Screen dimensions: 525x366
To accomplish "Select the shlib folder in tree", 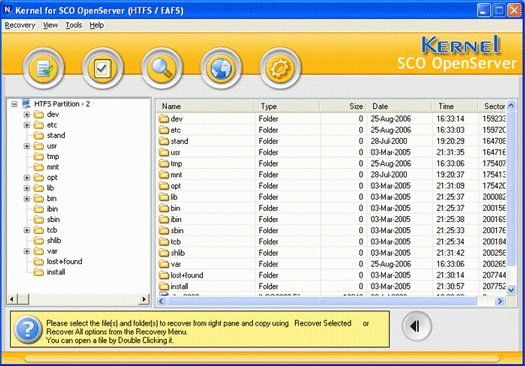I will pos(54,240).
